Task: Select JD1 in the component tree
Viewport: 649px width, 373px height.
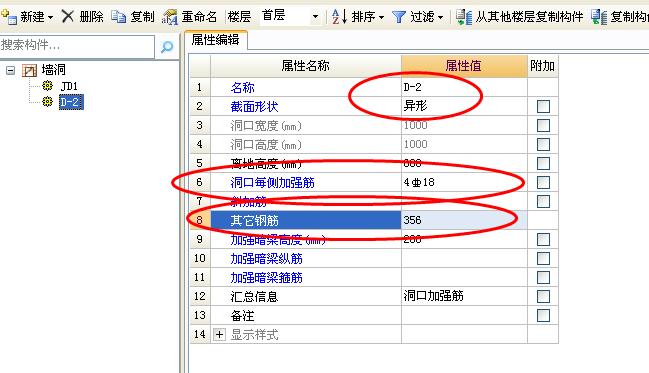Action: (69, 86)
